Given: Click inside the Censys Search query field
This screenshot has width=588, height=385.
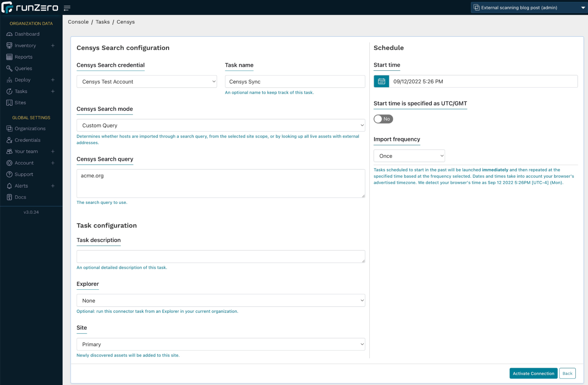Looking at the screenshot, I should coord(221,183).
